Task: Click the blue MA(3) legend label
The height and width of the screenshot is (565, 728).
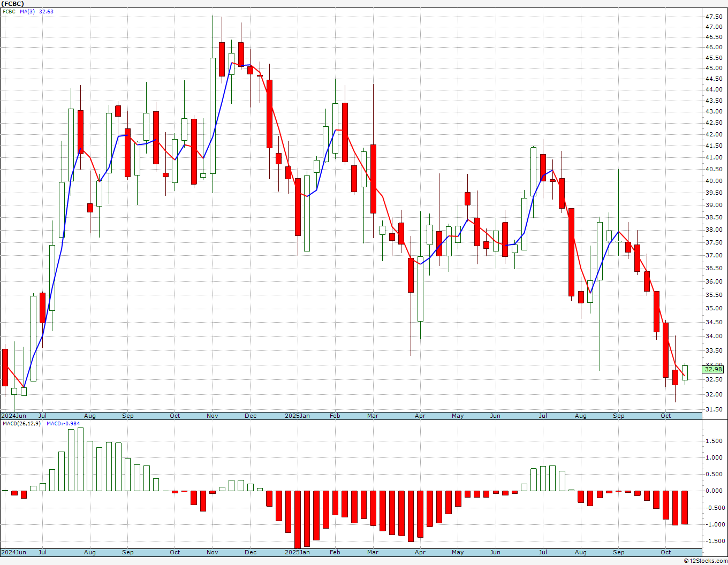Action: pos(27,12)
